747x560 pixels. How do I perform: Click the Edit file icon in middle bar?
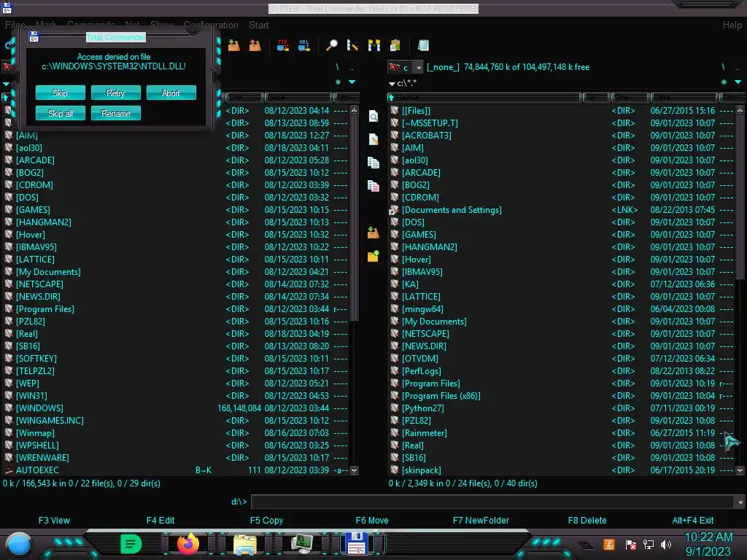[373, 139]
